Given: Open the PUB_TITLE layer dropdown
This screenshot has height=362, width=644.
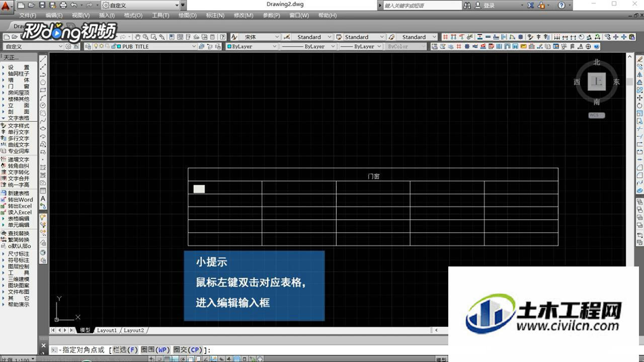Looking at the screenshot, I should (144, 46).
